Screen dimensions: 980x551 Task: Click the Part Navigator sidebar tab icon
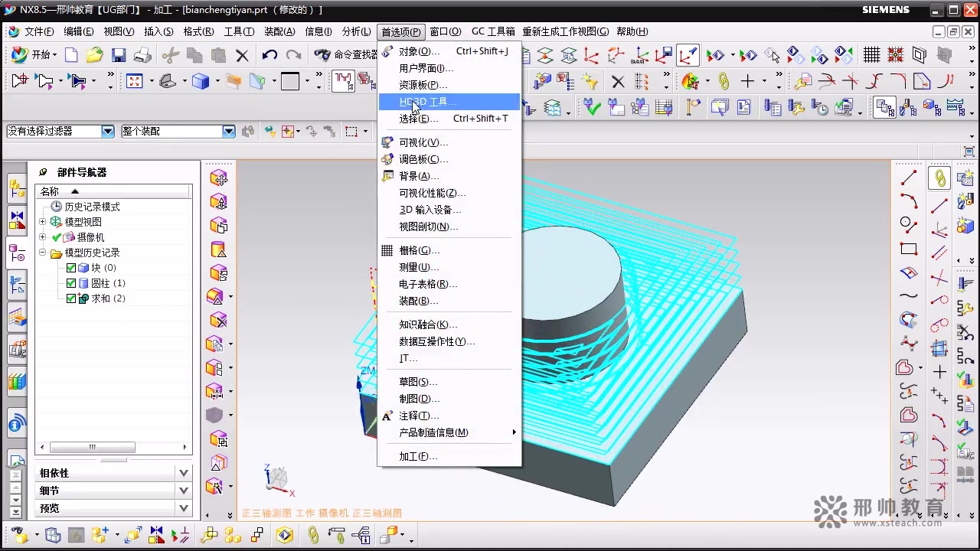[17, 253]
